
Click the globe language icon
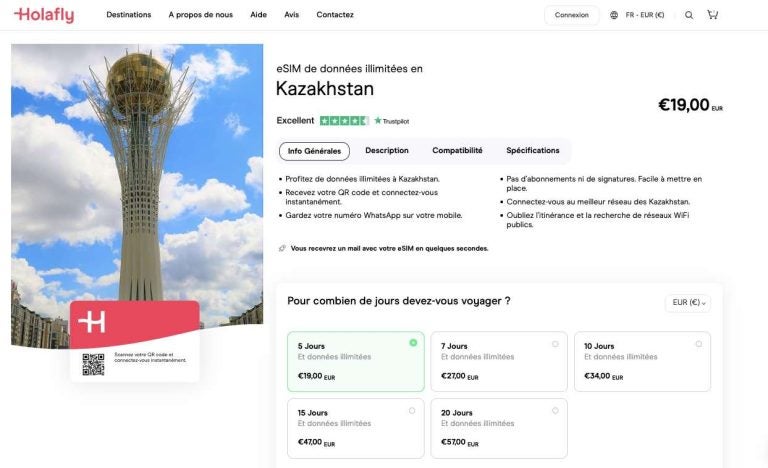614,15
